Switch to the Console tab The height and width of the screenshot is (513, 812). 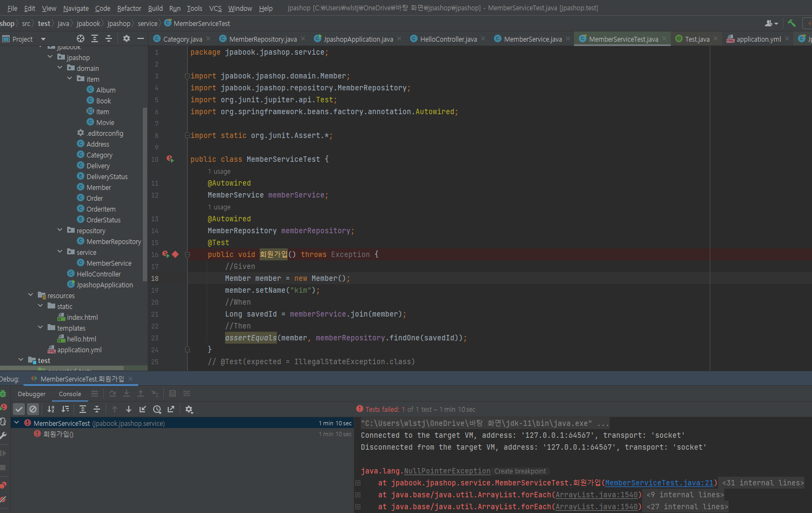[x=70, y=394]
